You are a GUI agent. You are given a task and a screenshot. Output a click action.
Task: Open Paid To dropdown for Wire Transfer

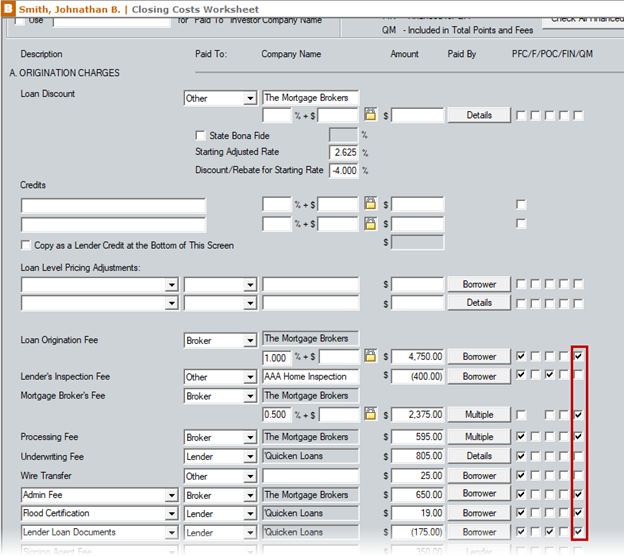coord(249,476)
